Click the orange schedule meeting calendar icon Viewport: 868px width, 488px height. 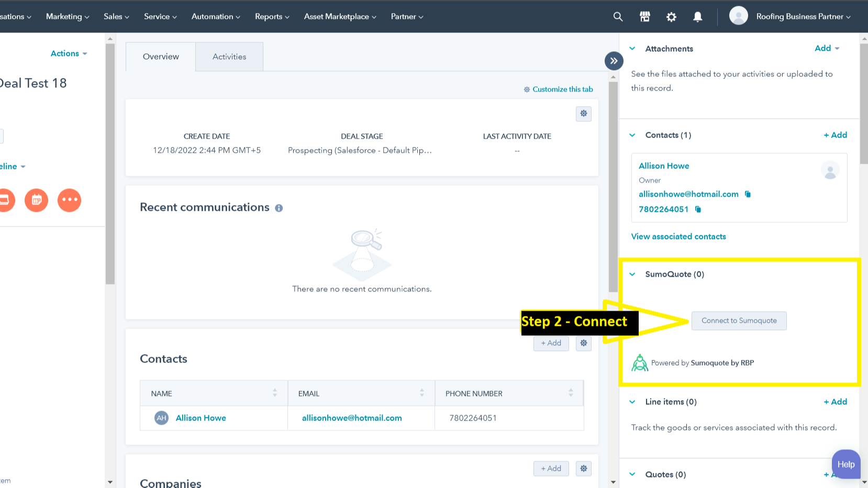[36, 200]
